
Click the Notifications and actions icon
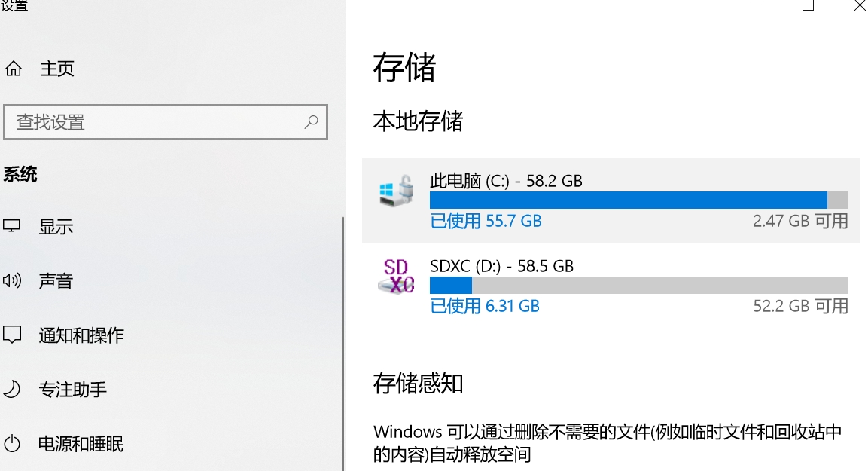tap(12, 335)
